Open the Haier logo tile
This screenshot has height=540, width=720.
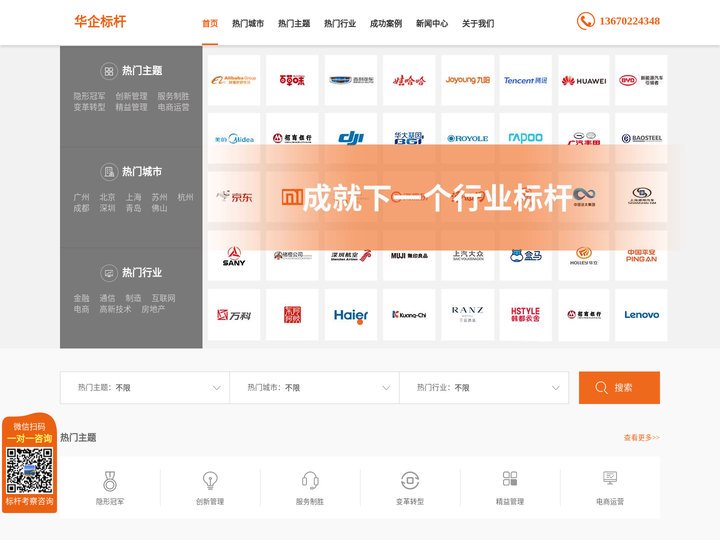click(351, 315)
